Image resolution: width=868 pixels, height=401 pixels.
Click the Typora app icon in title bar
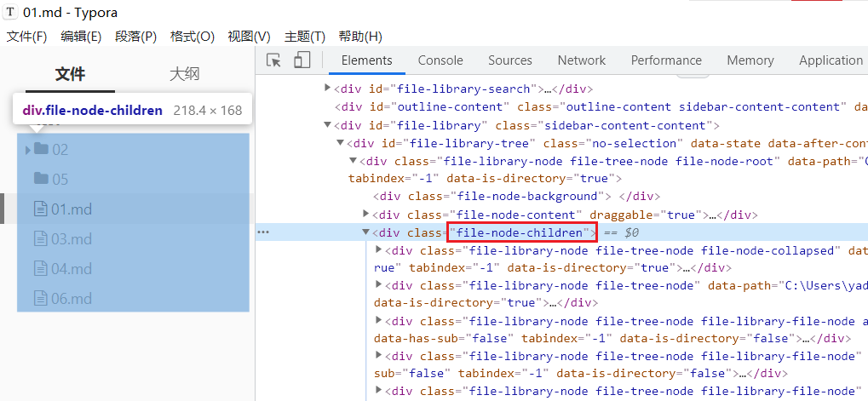click(10, 12)
